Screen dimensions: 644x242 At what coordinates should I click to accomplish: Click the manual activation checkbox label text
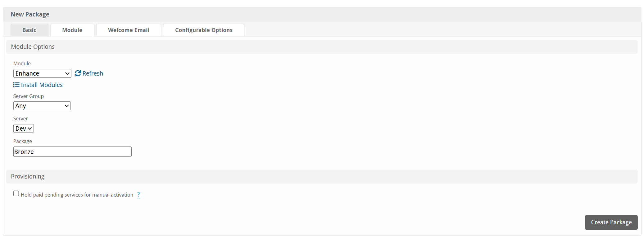[x=77, y=195]
